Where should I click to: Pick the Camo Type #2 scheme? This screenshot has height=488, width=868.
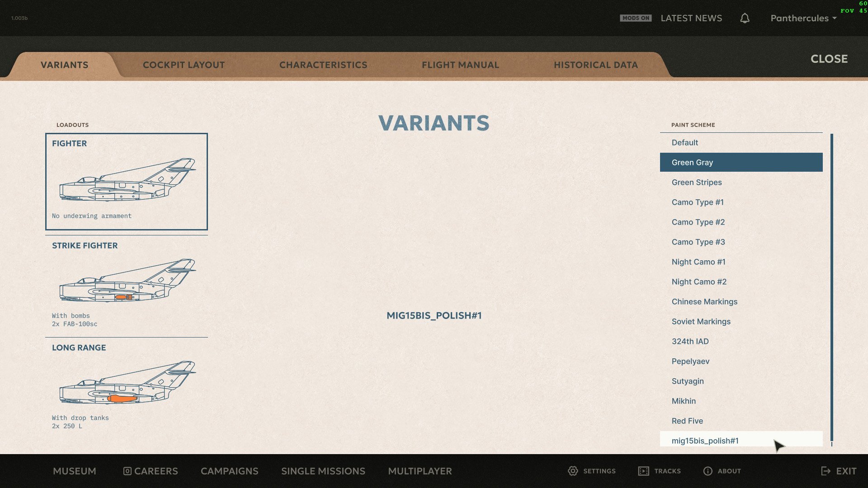pos(741,222)
